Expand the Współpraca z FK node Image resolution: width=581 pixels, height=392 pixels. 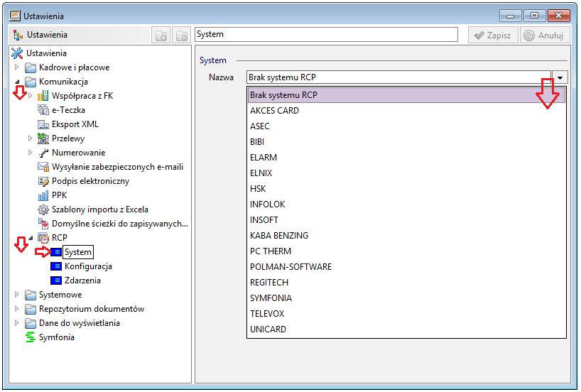point(30,96)
